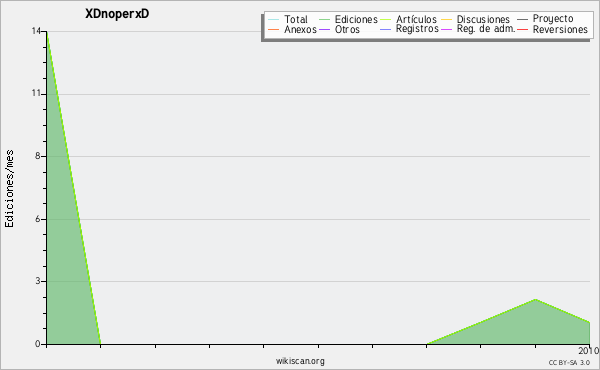Select the Artículos legend entry
The width and height of the screenshot is (600, 370).
tap(416, 19)
